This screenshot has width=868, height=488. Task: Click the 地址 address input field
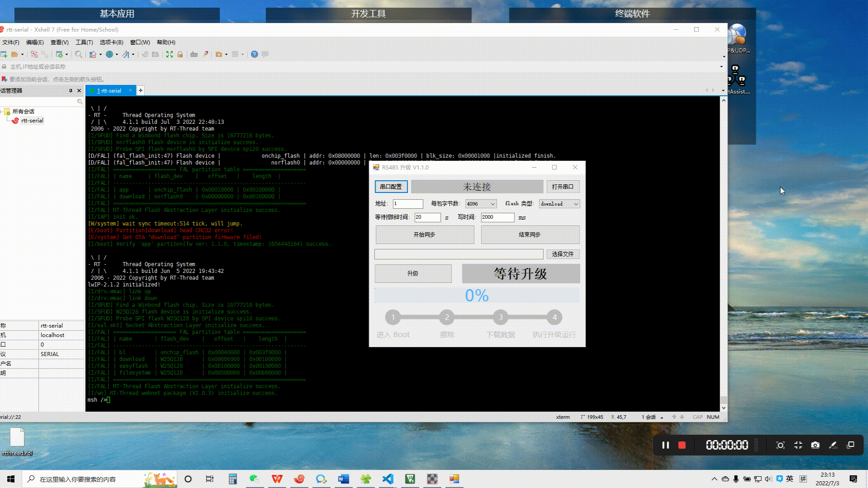tap(408, 204)
